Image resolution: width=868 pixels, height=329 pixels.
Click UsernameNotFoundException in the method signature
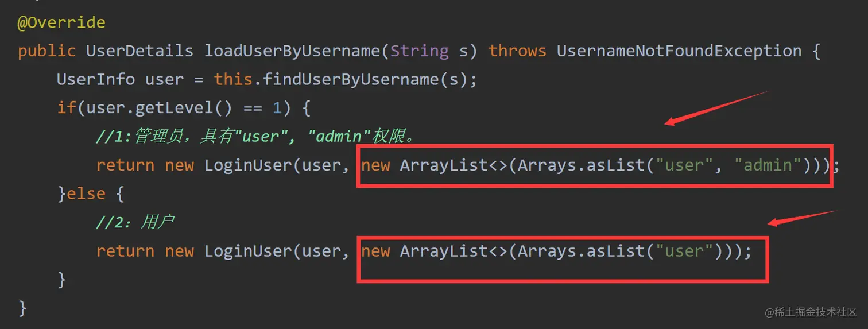point(679,51)
